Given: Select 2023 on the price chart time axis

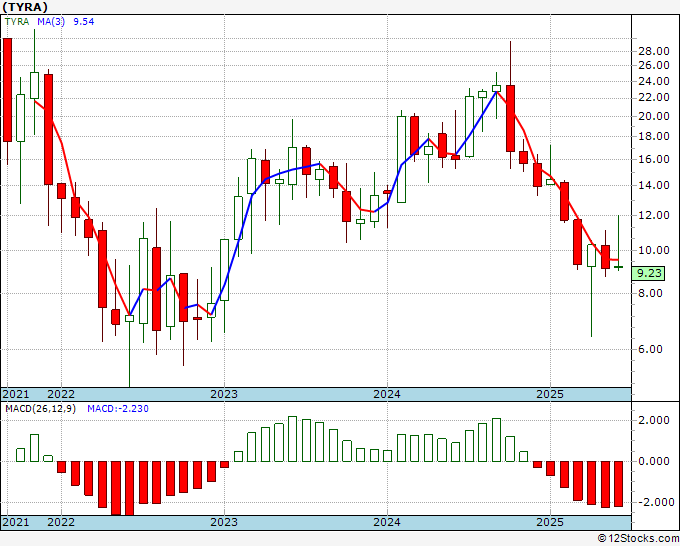Looking at the screenshot, I should tap(224, 395).
